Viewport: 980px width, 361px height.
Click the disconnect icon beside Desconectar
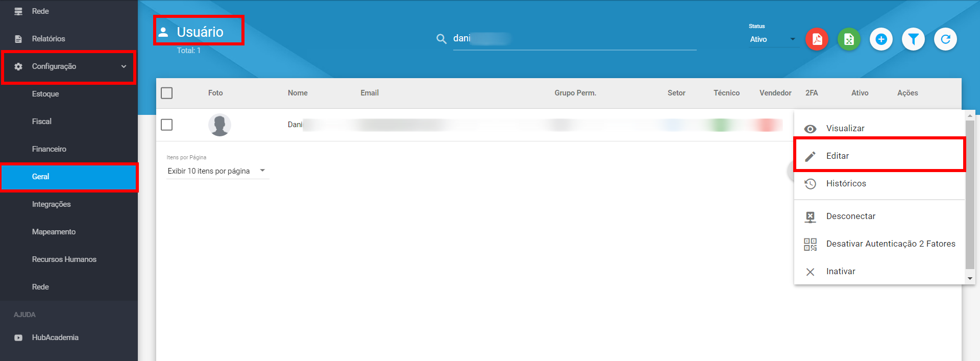810,216
